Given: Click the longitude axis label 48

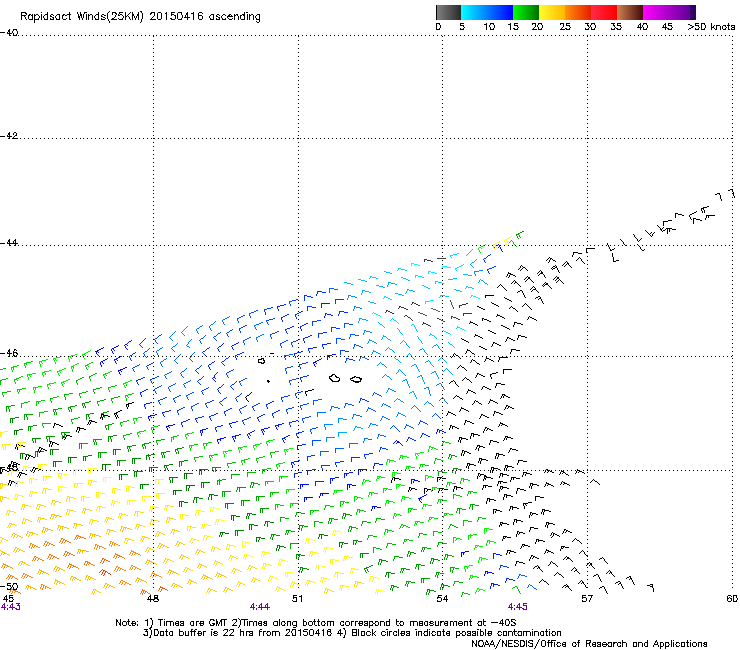Looking at the screenshot, I should [x=153, y=599].
